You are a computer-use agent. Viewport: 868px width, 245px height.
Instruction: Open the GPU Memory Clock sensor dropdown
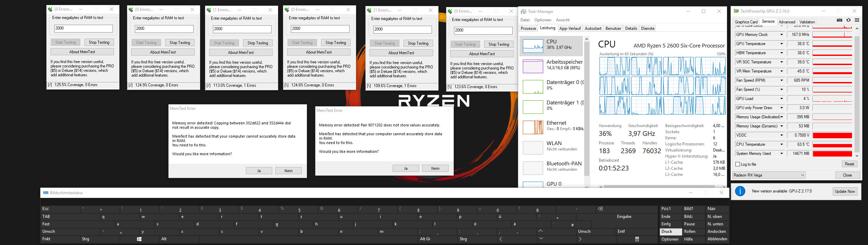click(782, 35)
